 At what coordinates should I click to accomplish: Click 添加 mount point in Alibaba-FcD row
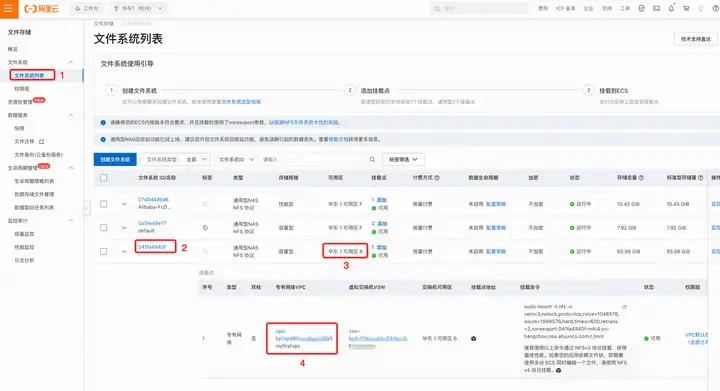[382, 200]
